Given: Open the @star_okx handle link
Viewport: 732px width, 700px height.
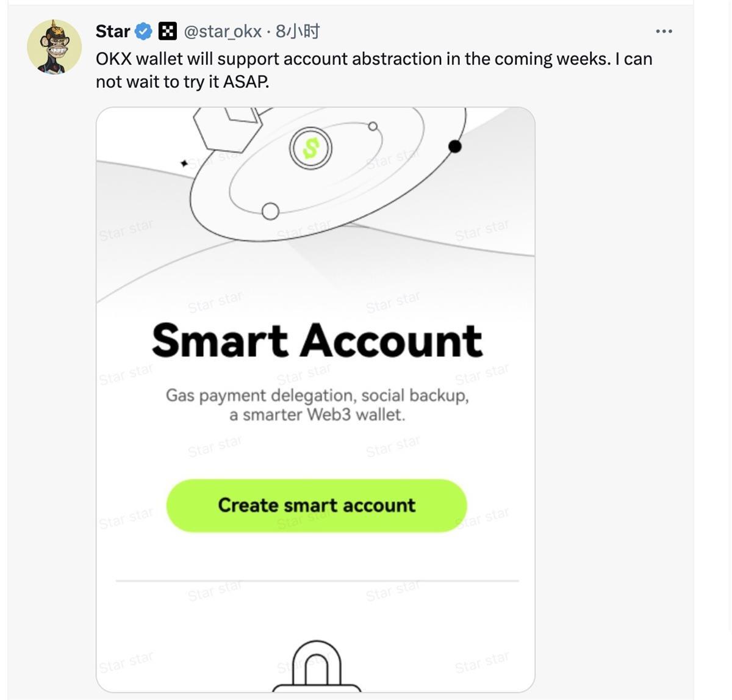Looking at the screenshot, I should [x=223, y=31].
